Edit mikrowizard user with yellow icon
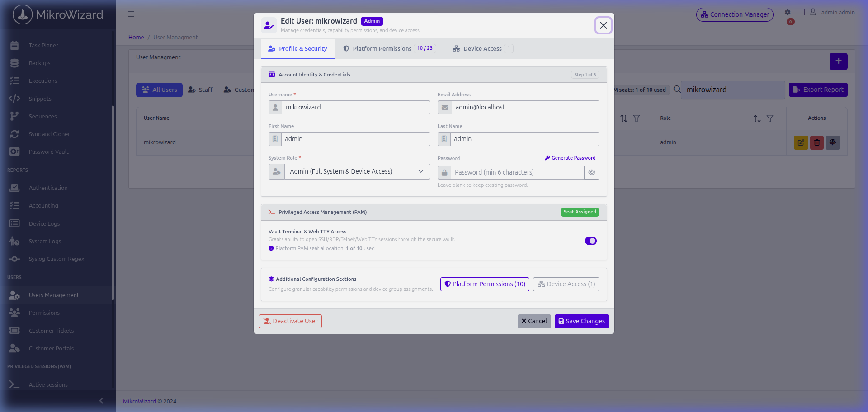The height and width of the screenshot is (412, 868). point(801,142)
